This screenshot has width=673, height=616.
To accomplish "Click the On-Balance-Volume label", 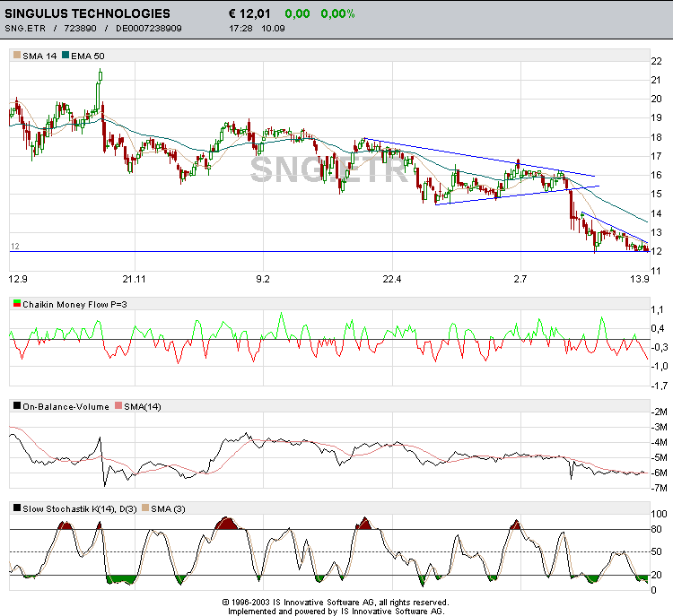I will 66,407.
